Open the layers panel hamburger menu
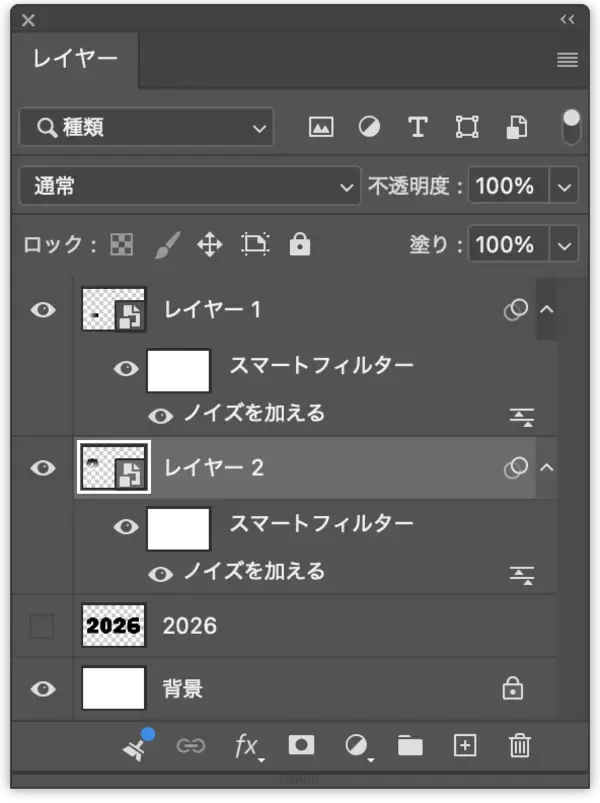 click(567, 60)
